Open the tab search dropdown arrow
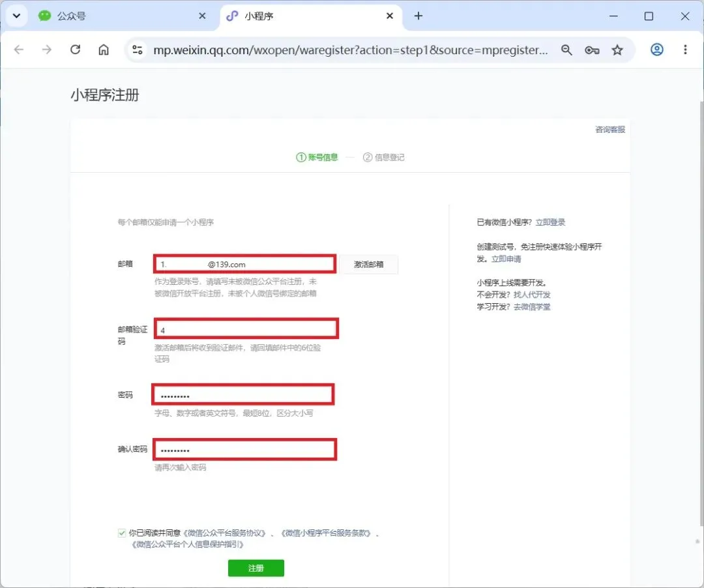 tap(16, 16)
